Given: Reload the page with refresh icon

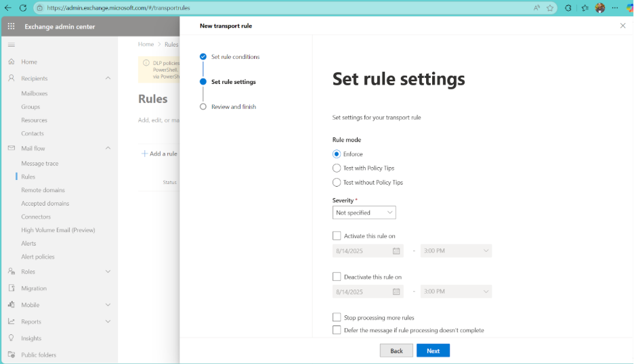Looking at the screenshot, I should (23, 7).
